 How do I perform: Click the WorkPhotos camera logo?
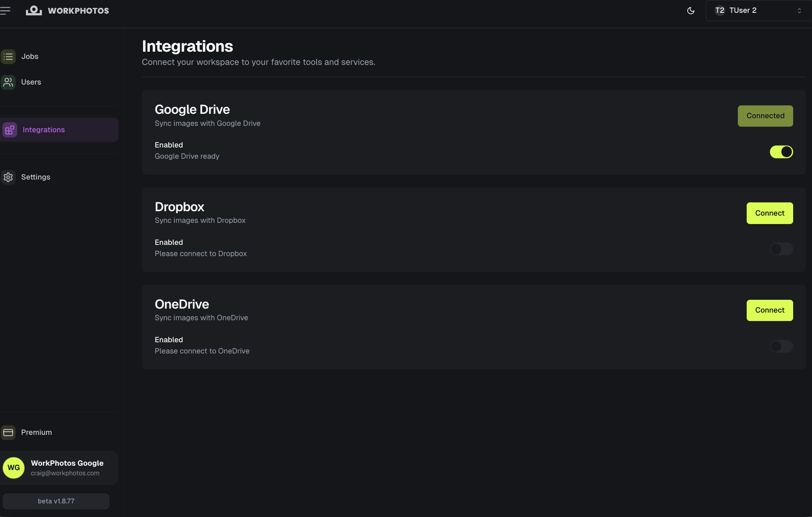coord(34,11)
